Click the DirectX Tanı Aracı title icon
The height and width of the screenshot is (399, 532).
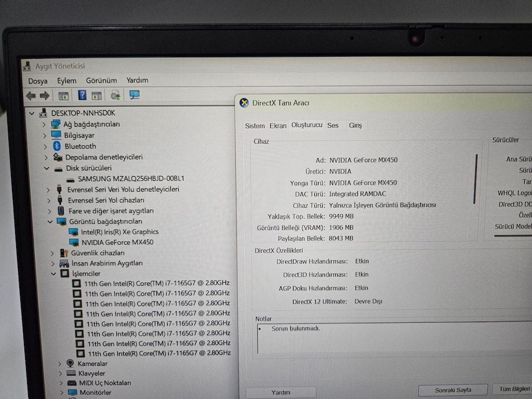(x=244, y=102)
